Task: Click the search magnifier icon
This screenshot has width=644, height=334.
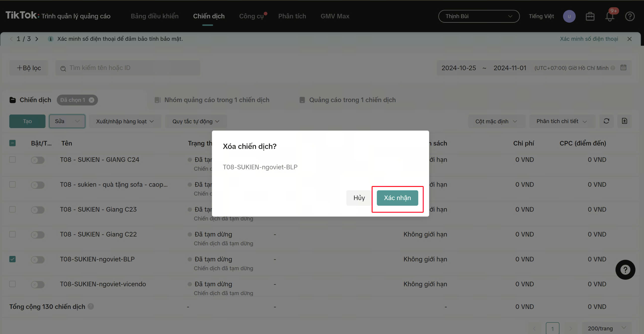Action: point(63,68)
